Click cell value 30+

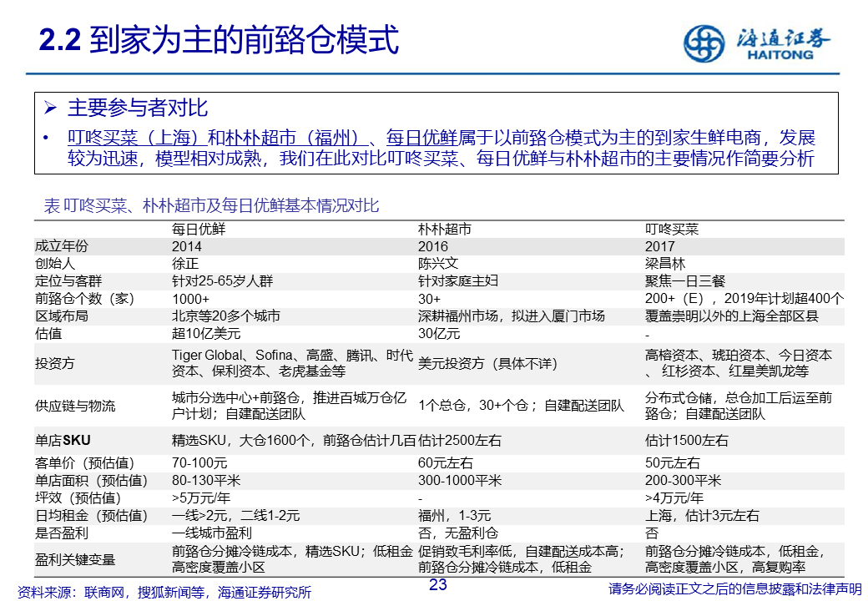(x=429, y=299)
